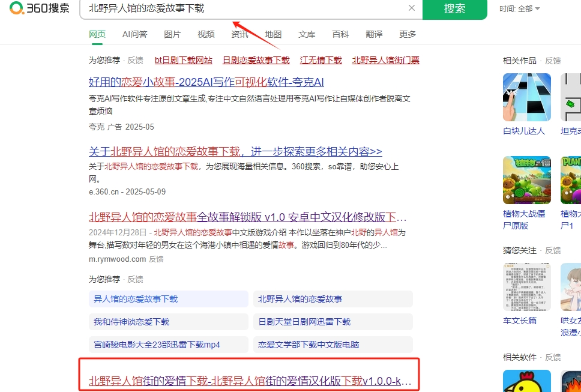Open the 地图 tab
Screen dimensions: 581x392
(x=273, y=34)
